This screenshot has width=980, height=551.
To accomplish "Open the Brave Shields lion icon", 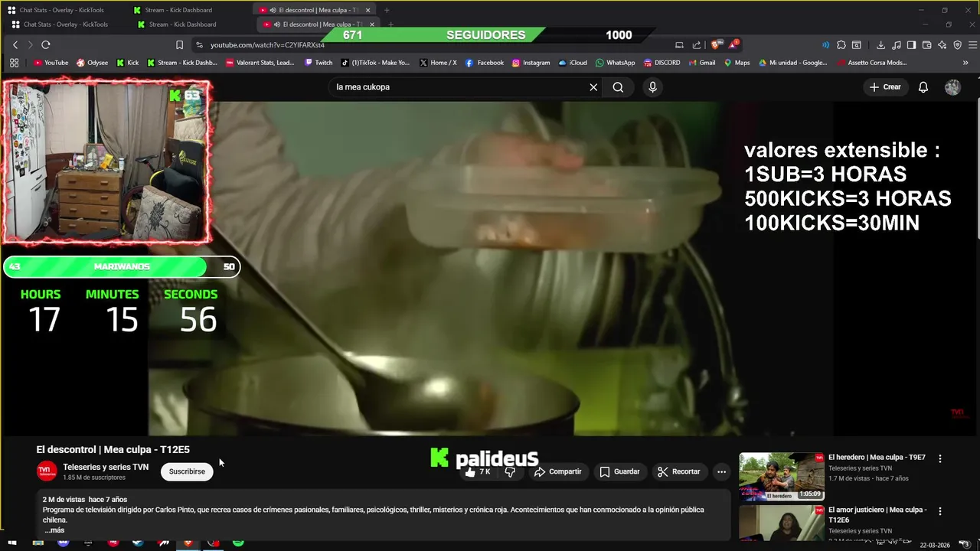I will click(x=716, y=45).
